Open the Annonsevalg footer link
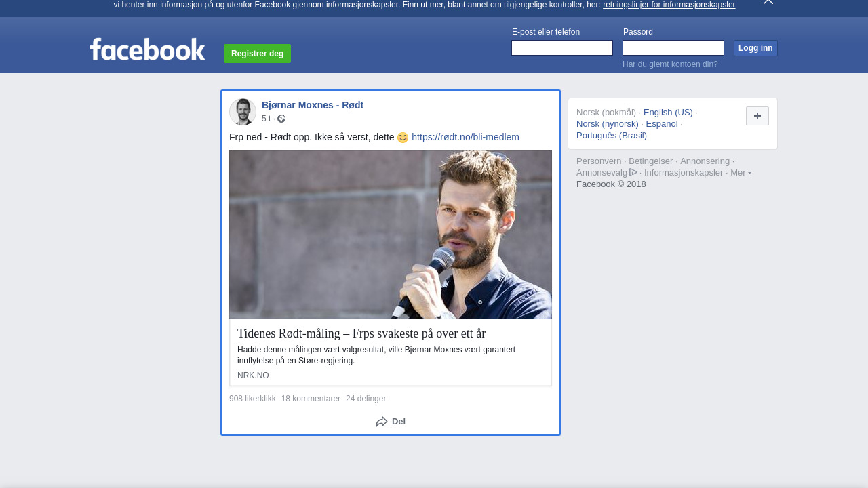Image resolution: width=868 pixels, height=488 pixels. [x=601, y=173]
